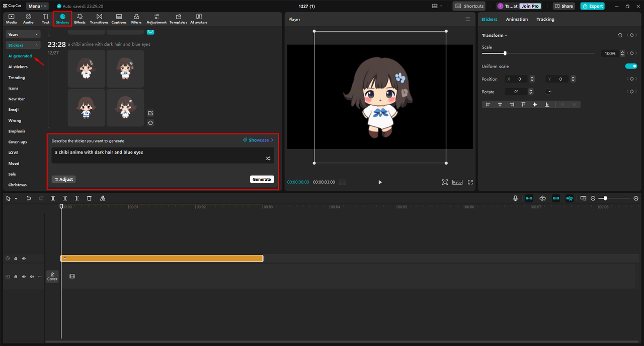
Task: Click the Generate button
Action: 262,179
